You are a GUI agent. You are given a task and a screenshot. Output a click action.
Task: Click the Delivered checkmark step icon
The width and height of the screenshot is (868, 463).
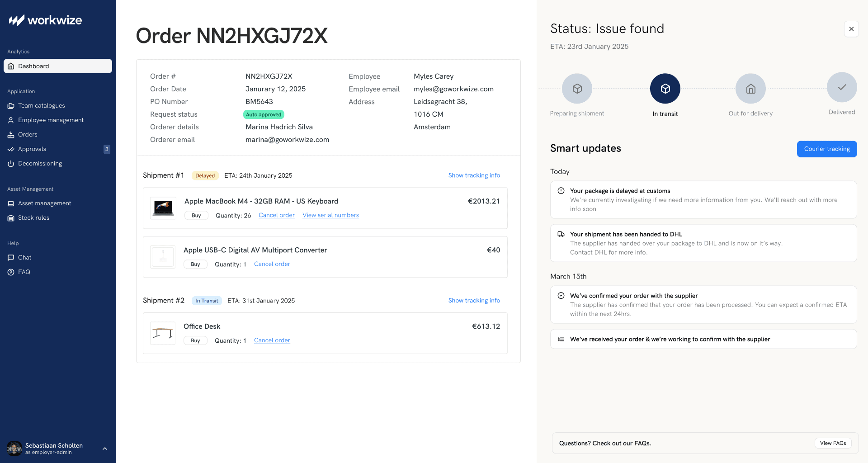tap(842, 87)
